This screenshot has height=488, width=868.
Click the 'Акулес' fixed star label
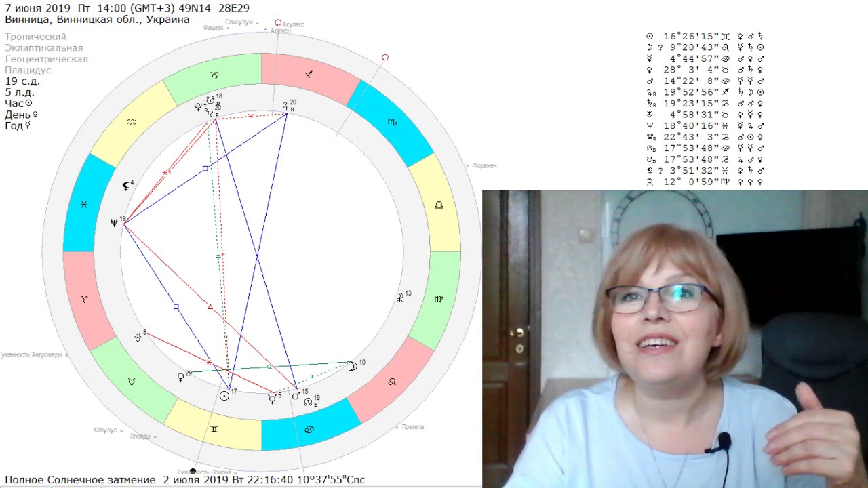[293, 24]
